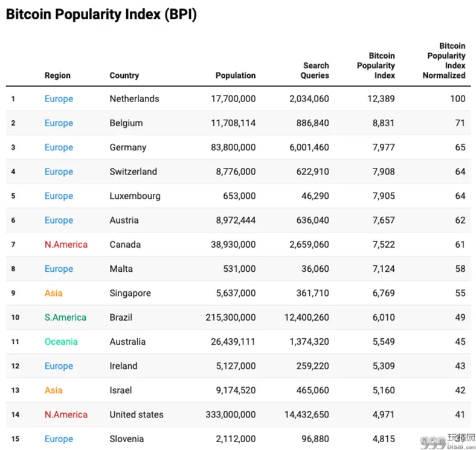Click the Asia region for Israel
The height and width of the screenshot is (450, 476).
53,390
